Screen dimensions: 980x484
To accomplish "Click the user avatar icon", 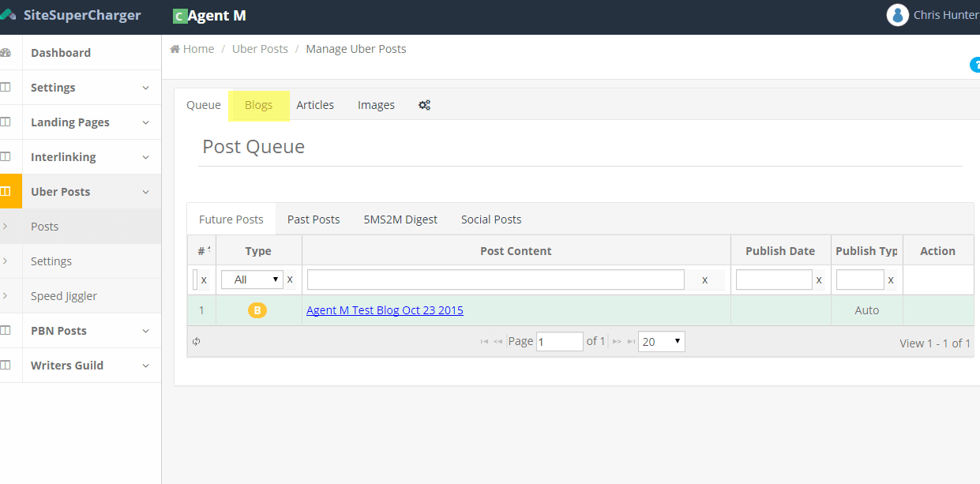I will [x=897, y=15].
